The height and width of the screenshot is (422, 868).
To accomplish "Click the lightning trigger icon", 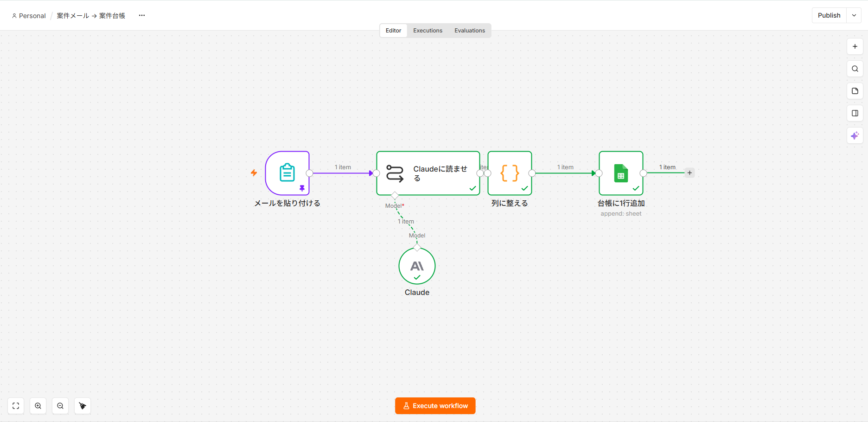I will 254,173.
